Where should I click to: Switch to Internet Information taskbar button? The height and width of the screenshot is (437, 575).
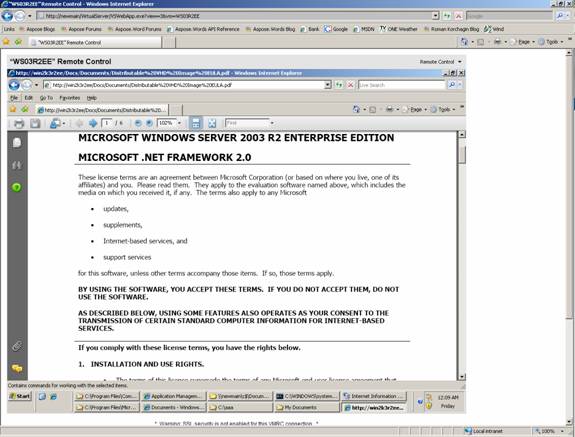(x=374, y=396)
